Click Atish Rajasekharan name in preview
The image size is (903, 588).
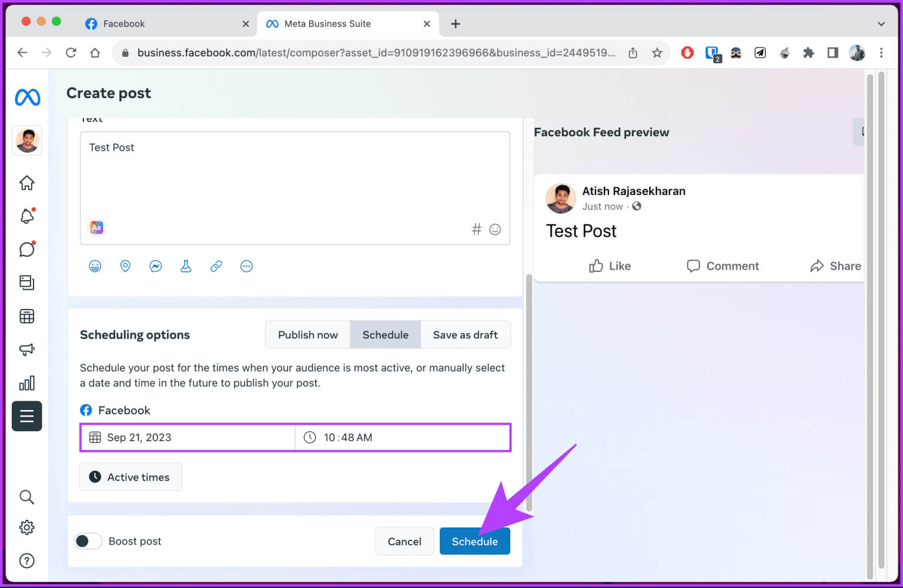coord(634,191)
